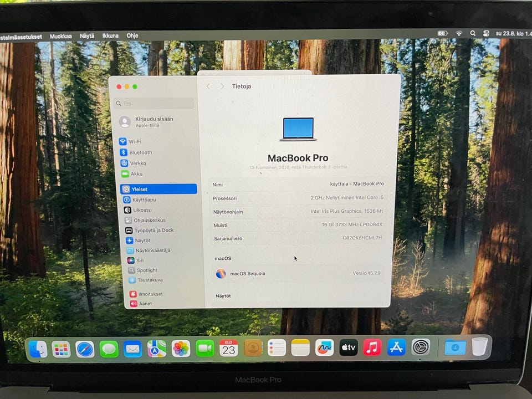532x399 pixels.
Task: Open App Store from the Dock
Action: [x=396, y=347]
